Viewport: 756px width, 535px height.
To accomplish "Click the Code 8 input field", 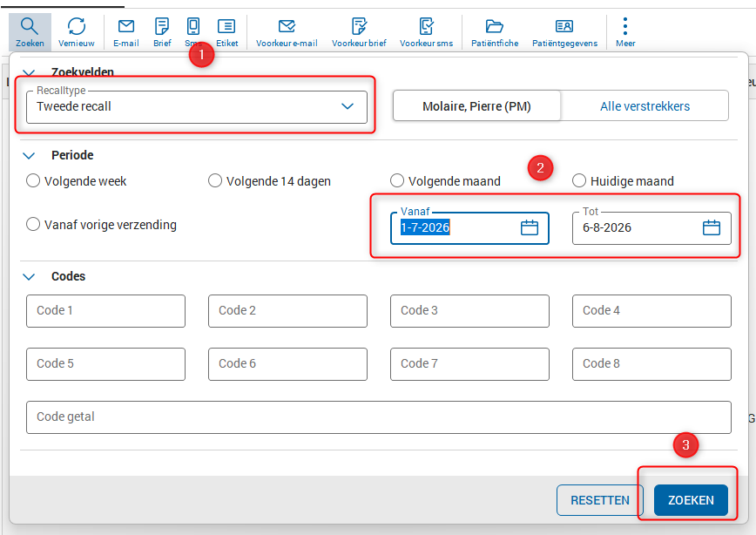I will (x=651, y=364).
